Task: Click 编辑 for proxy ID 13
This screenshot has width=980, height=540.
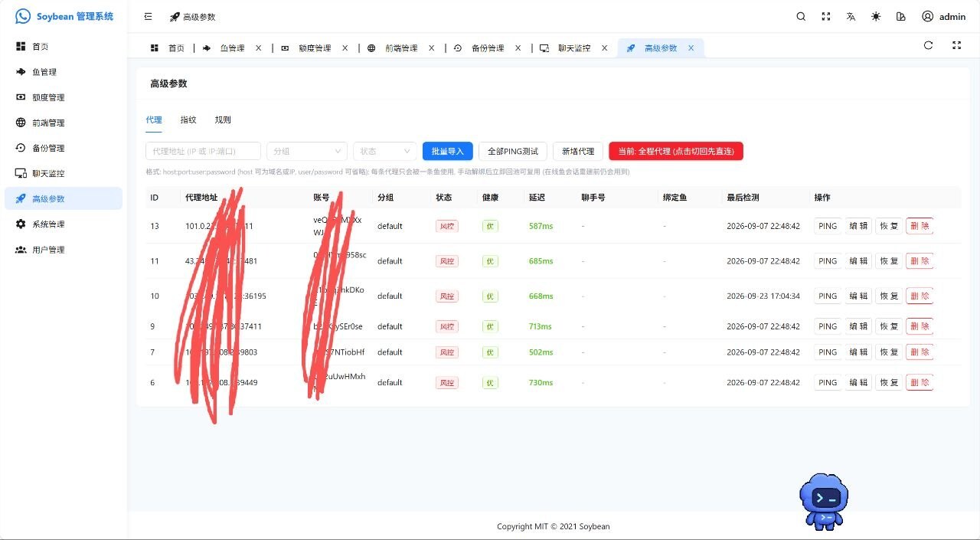Action: click(x=858, y=226)
